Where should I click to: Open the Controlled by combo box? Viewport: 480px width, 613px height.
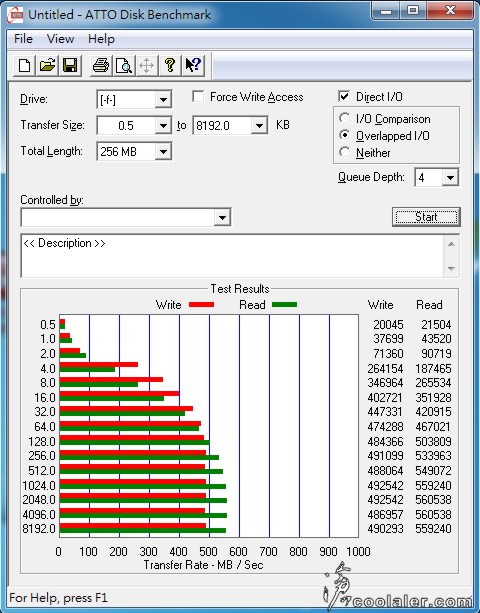pos(125,217)
